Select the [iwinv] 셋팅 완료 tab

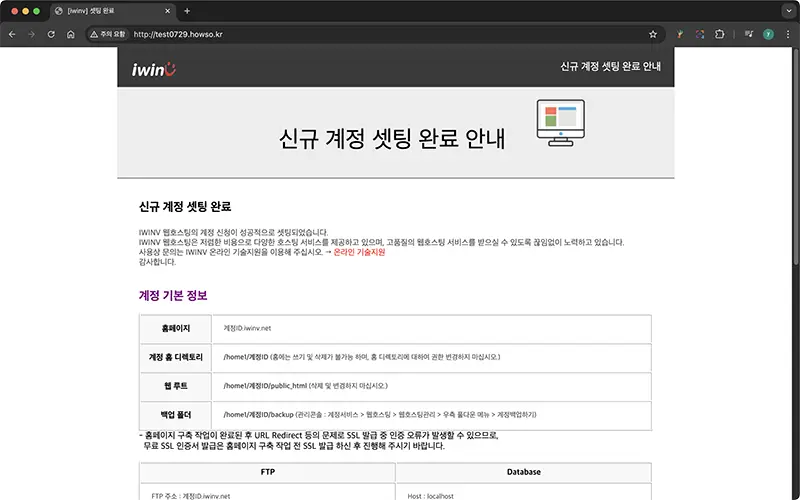(x=113, y=11)
